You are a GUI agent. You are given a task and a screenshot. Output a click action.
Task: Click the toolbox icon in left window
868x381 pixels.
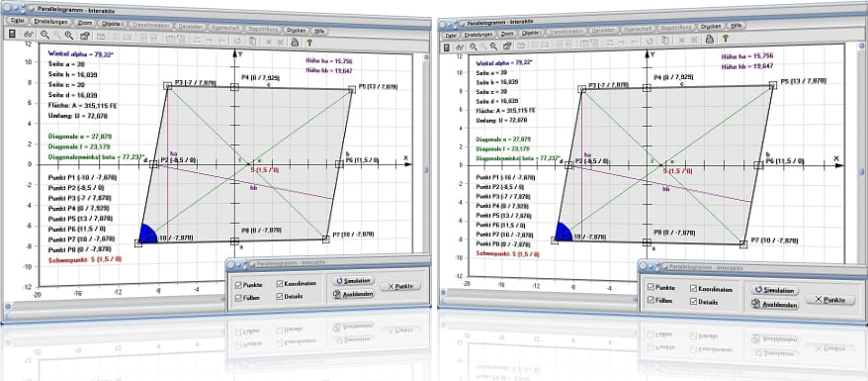coord(84,36)
